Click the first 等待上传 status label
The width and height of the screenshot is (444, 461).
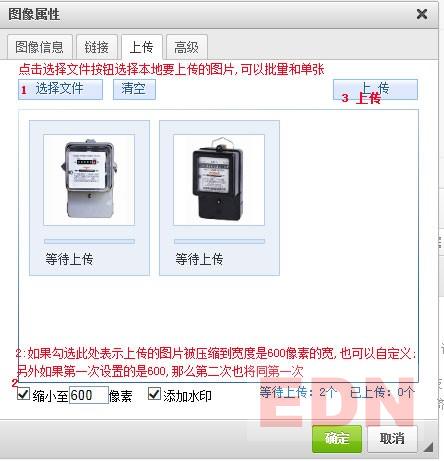coord(69,259)
